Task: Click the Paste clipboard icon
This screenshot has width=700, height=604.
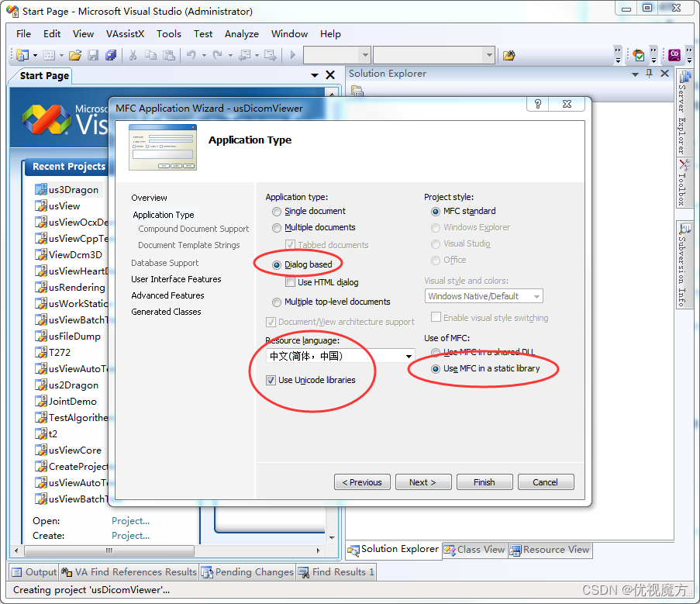Action: tap(169, 55)
